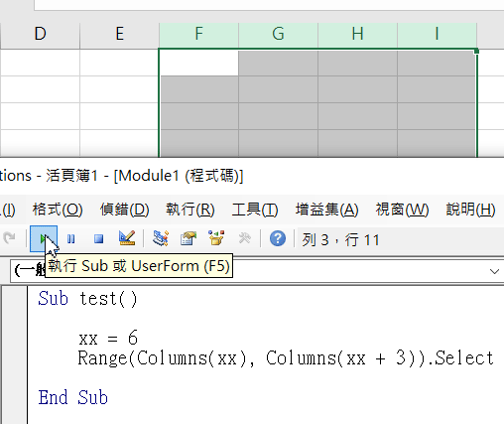Select column I header in Excel

point(437,34)
